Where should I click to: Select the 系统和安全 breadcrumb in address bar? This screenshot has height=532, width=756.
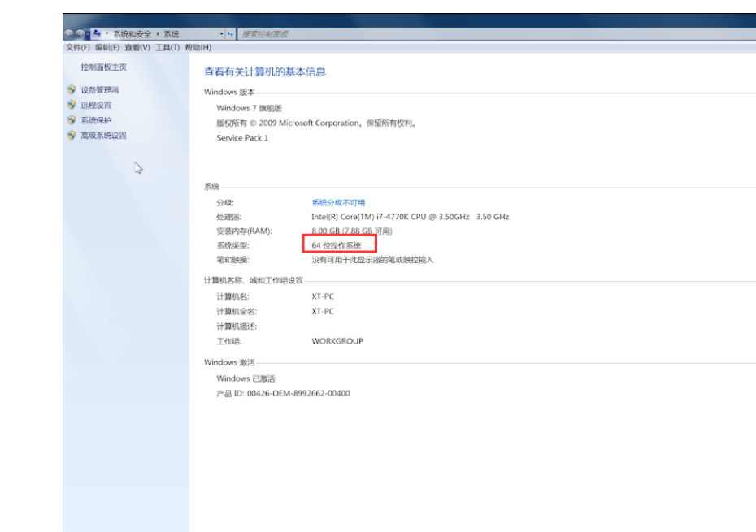coord(132,34)
